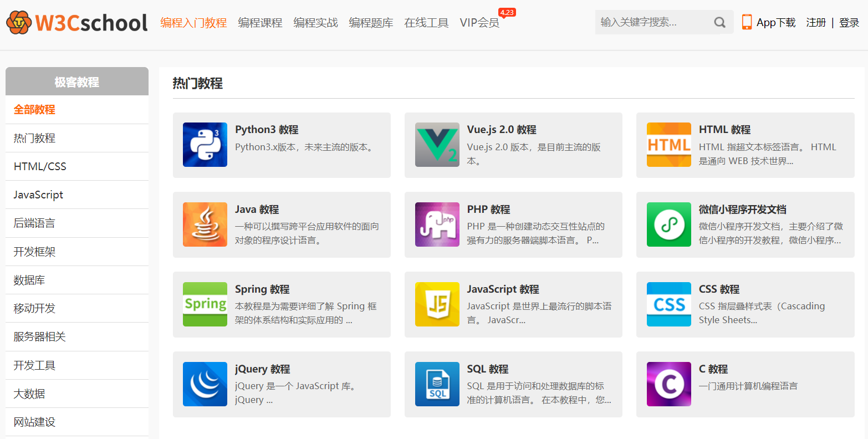Image resolution: width=868 pixels, height=439 pixels.
Task: Open the JavaScript JS shield icon
Action: coord(437,304)
